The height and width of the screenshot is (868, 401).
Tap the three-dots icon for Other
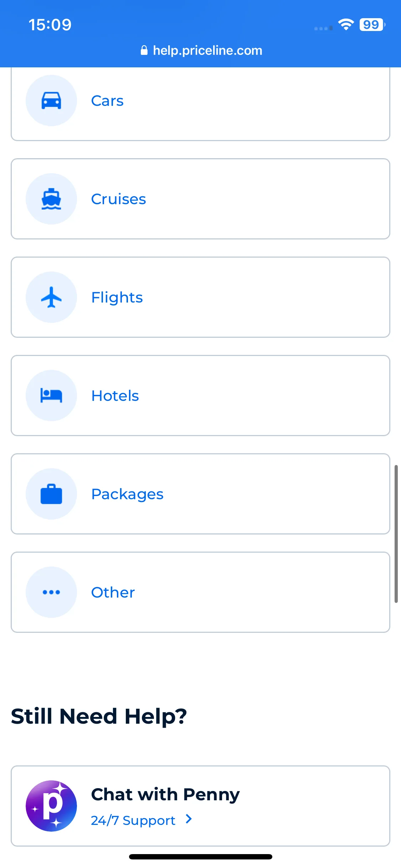coord(51,592)
